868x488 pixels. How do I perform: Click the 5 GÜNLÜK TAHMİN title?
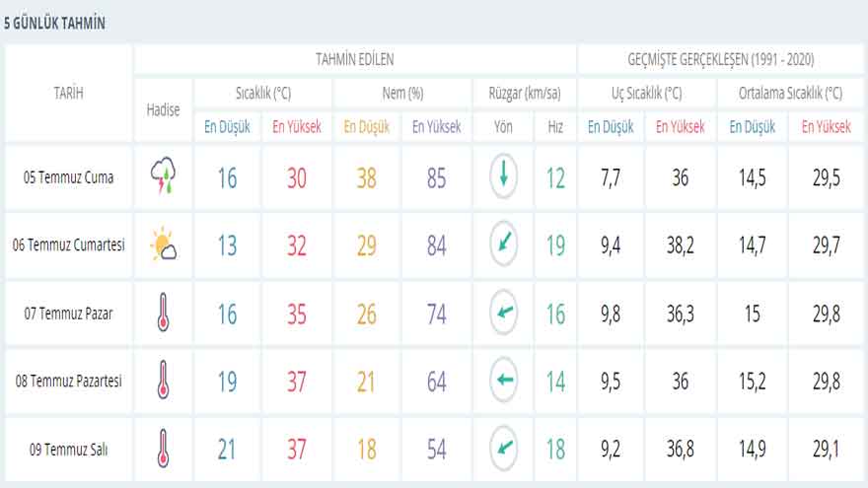[x=54, y=24]
